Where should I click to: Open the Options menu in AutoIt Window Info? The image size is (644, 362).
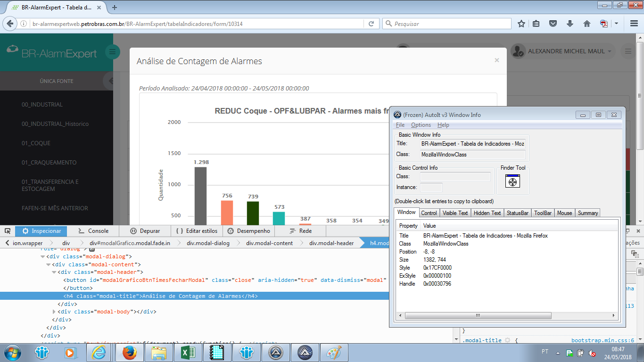(x=421, y=125)
